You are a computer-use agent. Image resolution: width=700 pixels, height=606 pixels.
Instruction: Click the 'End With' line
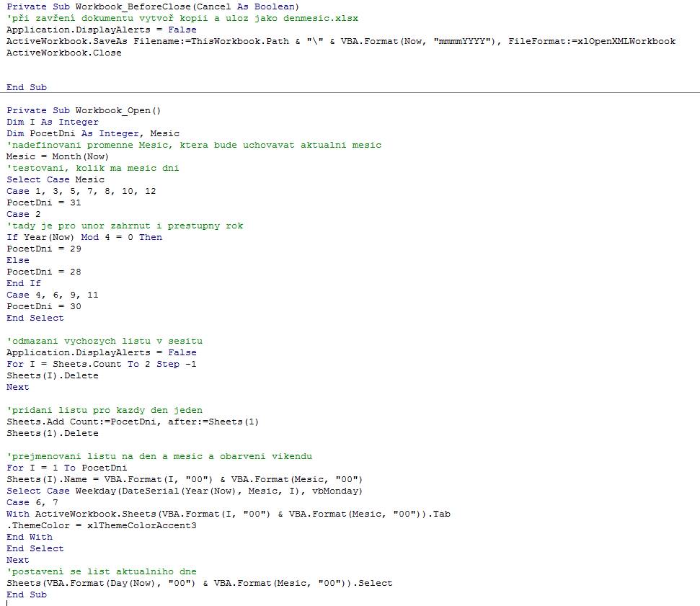click(x=30, y=537)
